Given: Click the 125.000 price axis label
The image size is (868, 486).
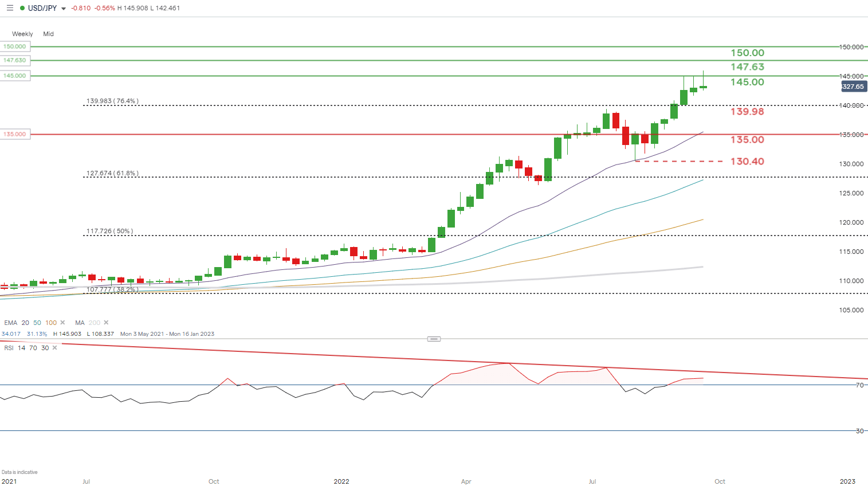Looking at the screenshot, I should coord(851,193).
